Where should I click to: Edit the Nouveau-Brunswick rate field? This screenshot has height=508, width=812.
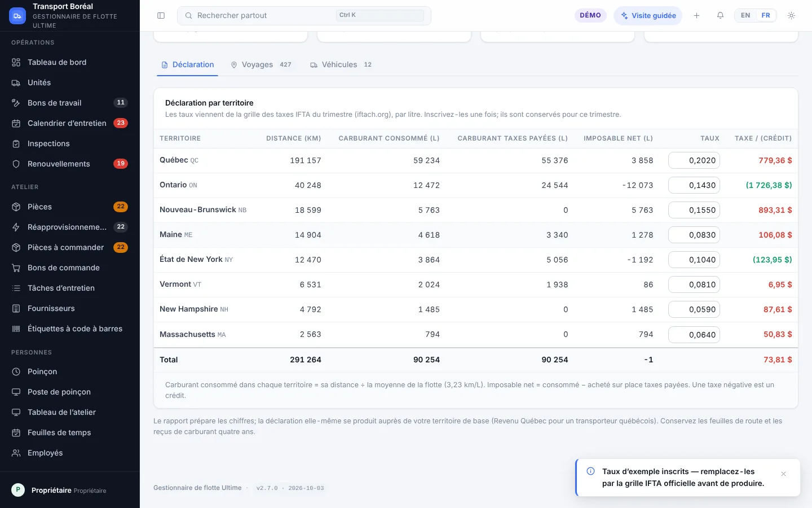coord(694,210)
